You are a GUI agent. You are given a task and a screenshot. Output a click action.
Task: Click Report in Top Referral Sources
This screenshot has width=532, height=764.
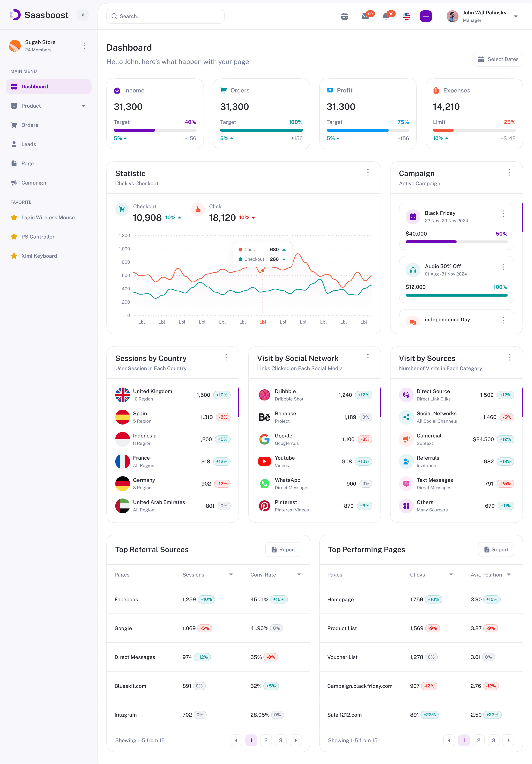(283, 550)
